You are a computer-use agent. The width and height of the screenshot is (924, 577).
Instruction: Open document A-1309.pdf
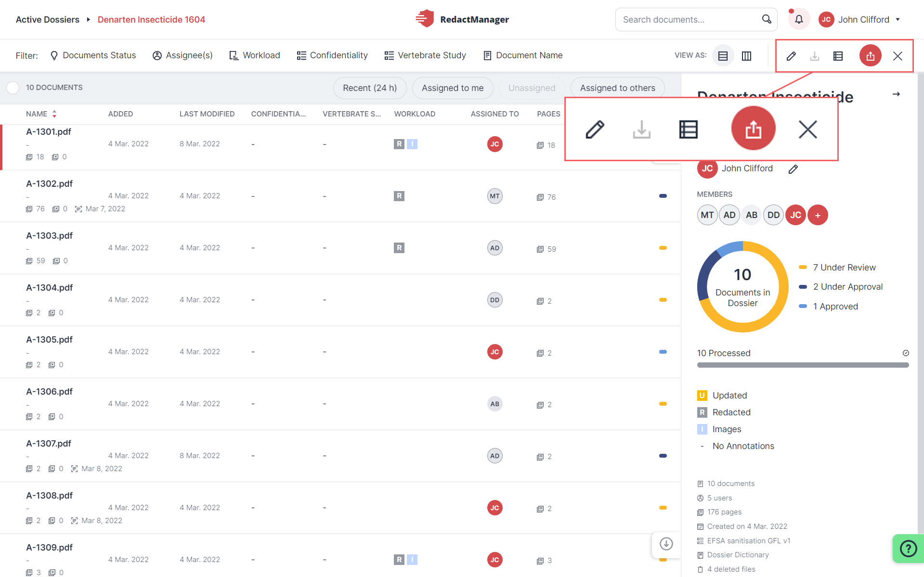click(x=49, y=548)
